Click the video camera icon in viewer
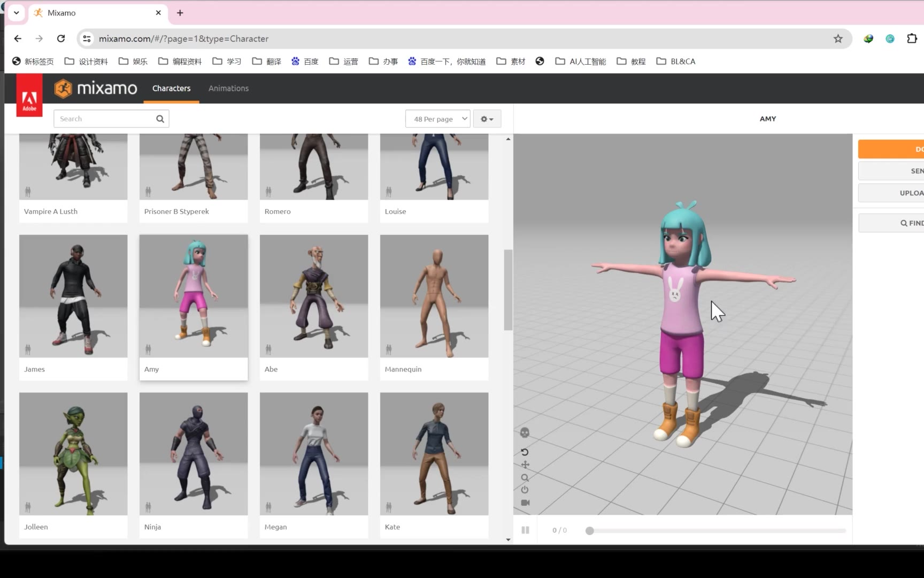 [525, 503]
